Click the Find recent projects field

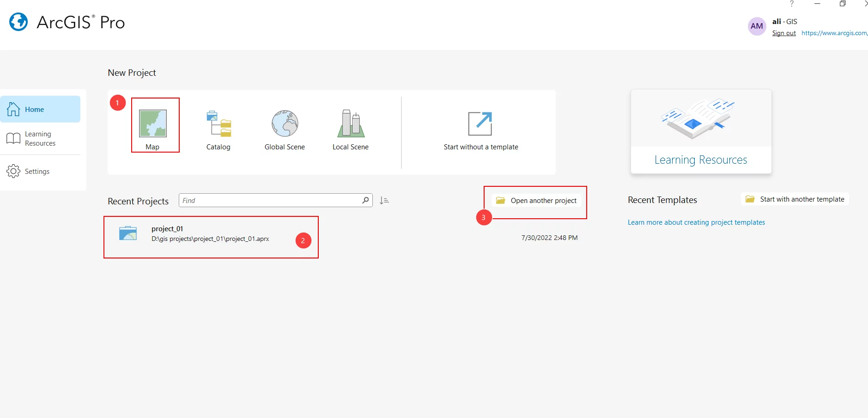275,200
